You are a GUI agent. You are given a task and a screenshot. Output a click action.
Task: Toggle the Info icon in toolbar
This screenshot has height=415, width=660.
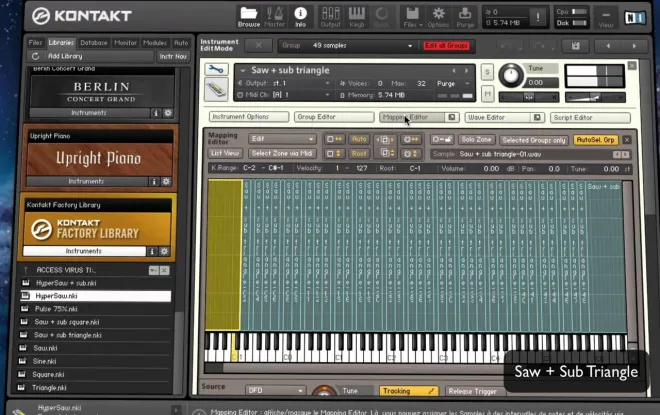300,17
